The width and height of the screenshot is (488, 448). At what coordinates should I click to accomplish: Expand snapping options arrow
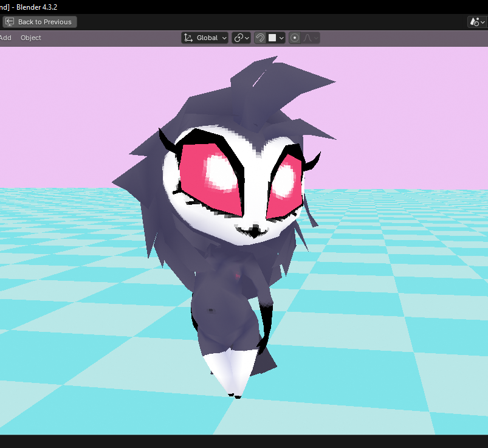point(281,38)
